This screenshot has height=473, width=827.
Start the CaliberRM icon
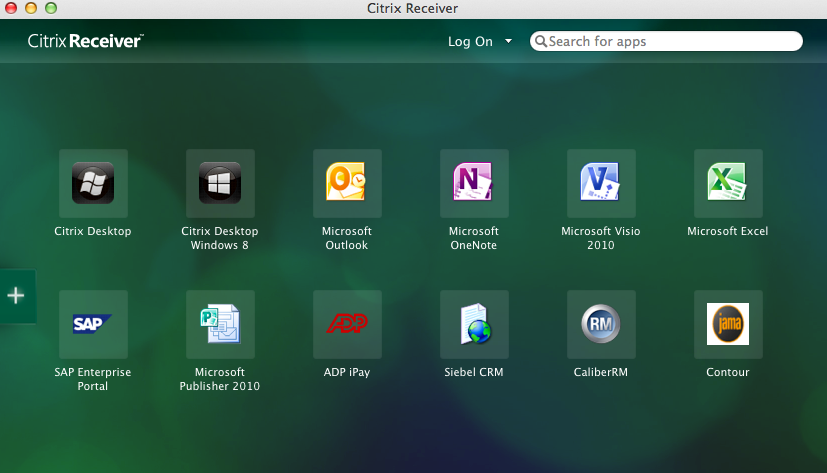(601, 324)
